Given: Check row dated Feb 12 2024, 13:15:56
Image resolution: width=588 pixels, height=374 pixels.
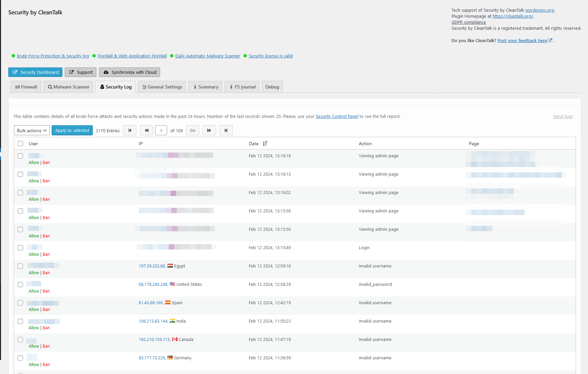Looking at the screenshot, I should (20, 211).
